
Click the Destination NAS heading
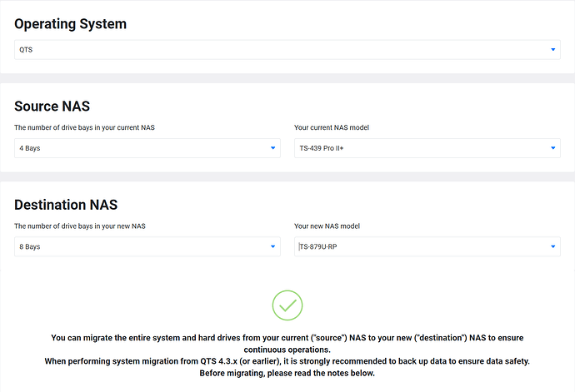[x=66, y=205]
